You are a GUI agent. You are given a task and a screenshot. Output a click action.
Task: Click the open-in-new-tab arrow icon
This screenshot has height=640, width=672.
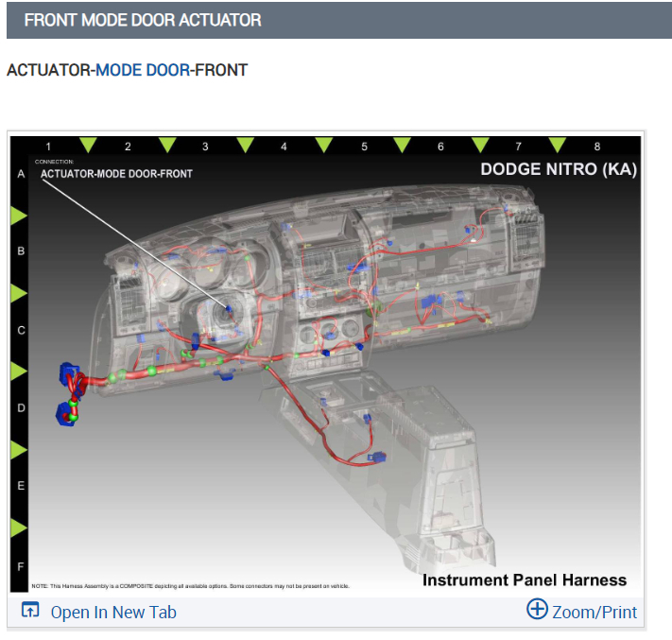(30, 610)
